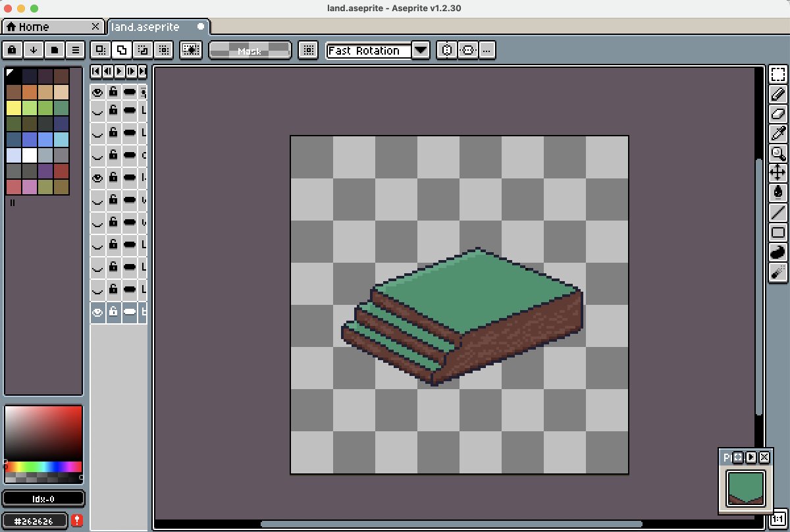Select the Zoom magnifier tool
Screen dimensions: 790x532
[778, 153]
